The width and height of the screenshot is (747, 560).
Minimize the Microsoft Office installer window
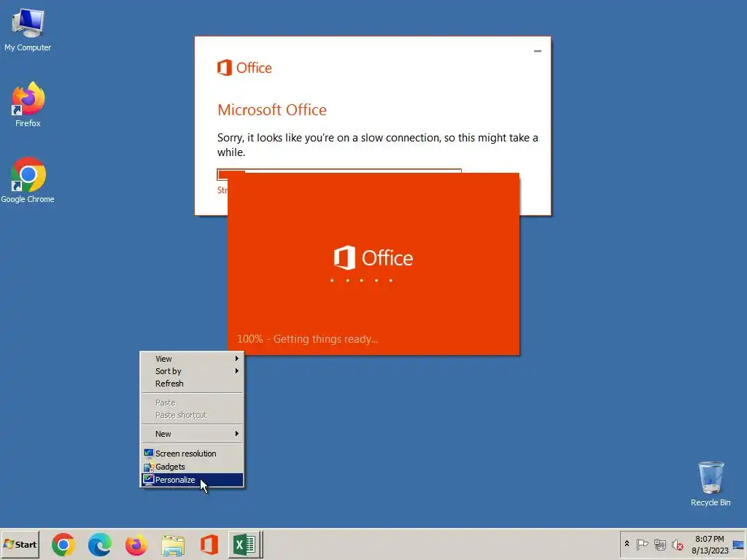(538, 51)
